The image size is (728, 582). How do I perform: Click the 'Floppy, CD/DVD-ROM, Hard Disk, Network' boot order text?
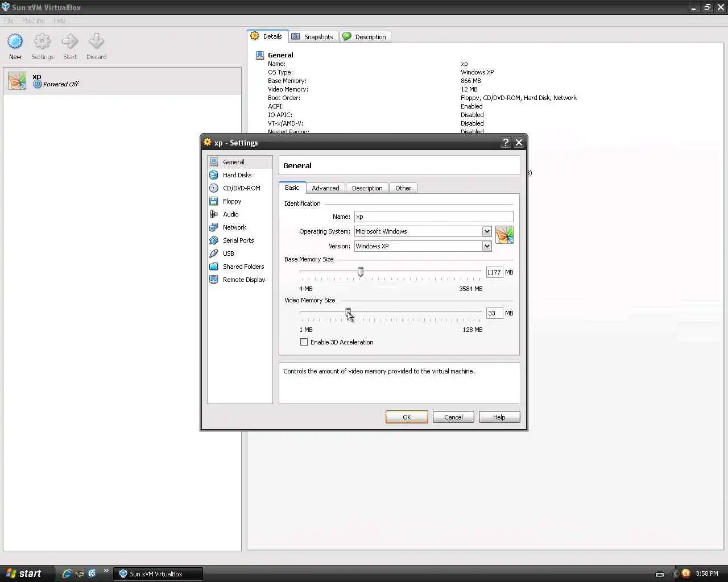[x=519, y=98]
